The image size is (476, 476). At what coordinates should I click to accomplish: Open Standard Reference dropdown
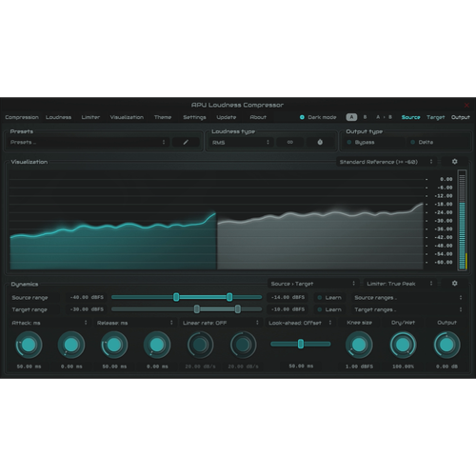pyautogui.click(x=387, y=162)
